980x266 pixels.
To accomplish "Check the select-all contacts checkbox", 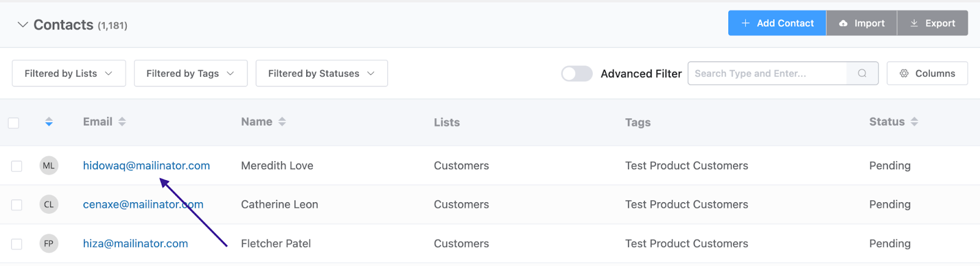I will (x=13, y=123).
